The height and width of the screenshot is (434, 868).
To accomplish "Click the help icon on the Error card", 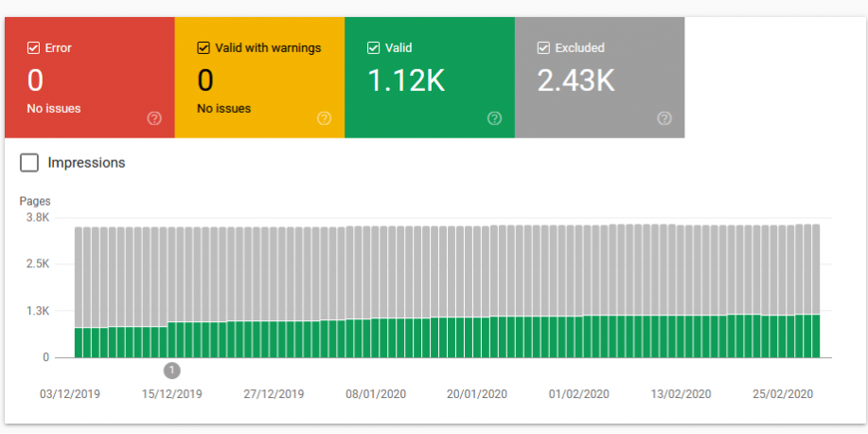I will (x=154, y=118).
